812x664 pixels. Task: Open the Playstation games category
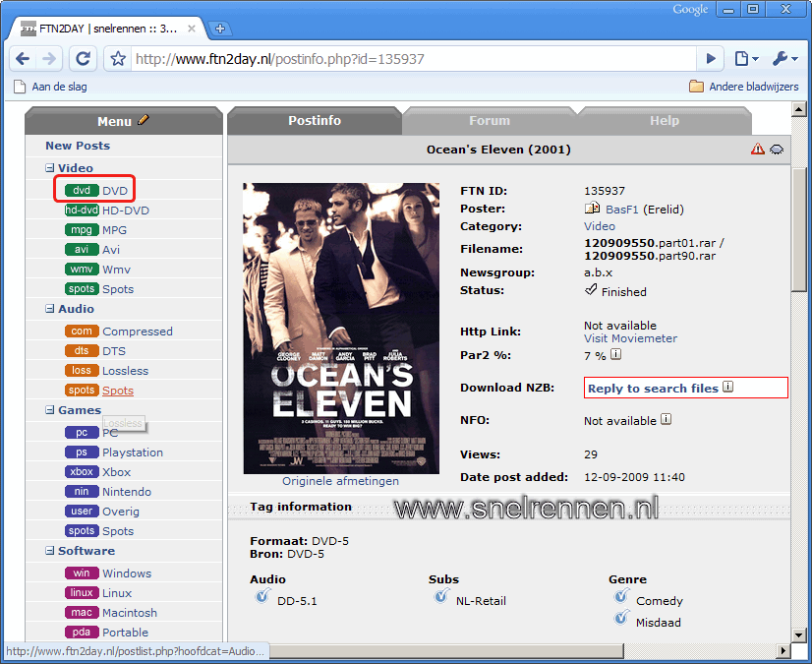coord(133,453)
